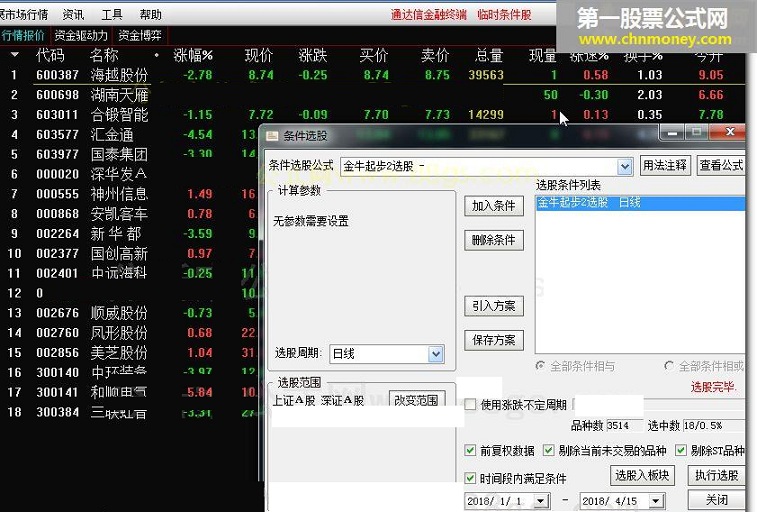Click the dialog icon beside 条件选股 title
This screenshot has width=757, height=512.
[x=272, y=136]
